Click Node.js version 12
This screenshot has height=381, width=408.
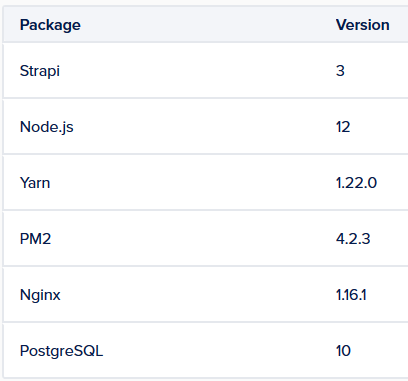coord(343,127)
